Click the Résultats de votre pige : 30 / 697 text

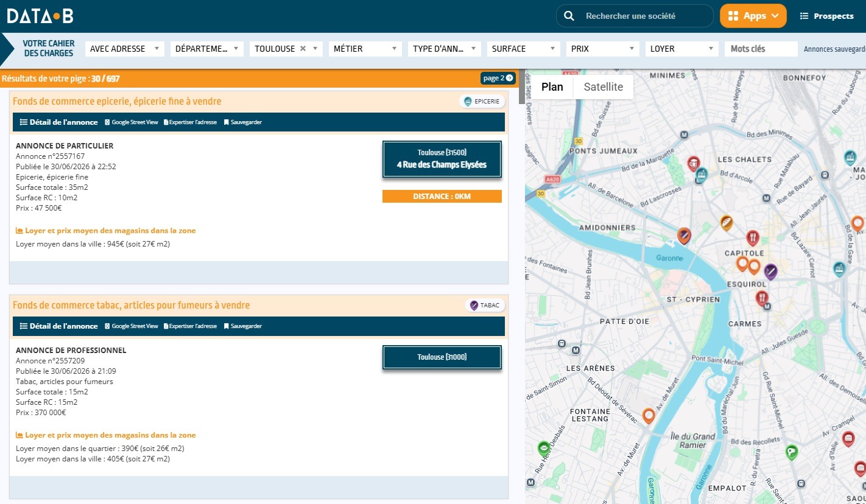[61, 79]
